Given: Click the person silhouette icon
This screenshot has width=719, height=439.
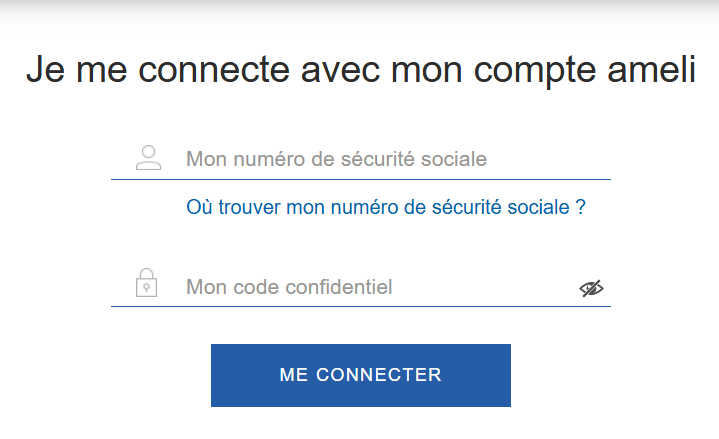Looking at the screenshot, I should click(x=148, y=158).
